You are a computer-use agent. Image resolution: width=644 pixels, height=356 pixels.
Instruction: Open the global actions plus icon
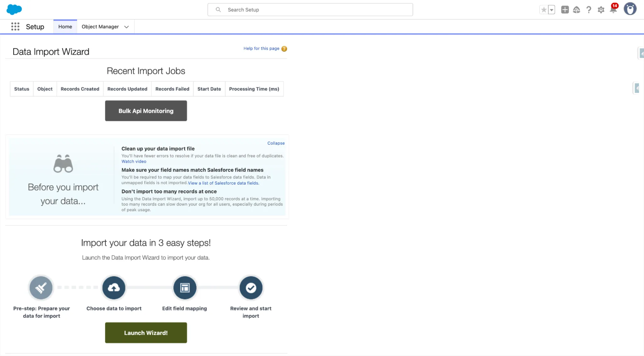coord(565,10)
